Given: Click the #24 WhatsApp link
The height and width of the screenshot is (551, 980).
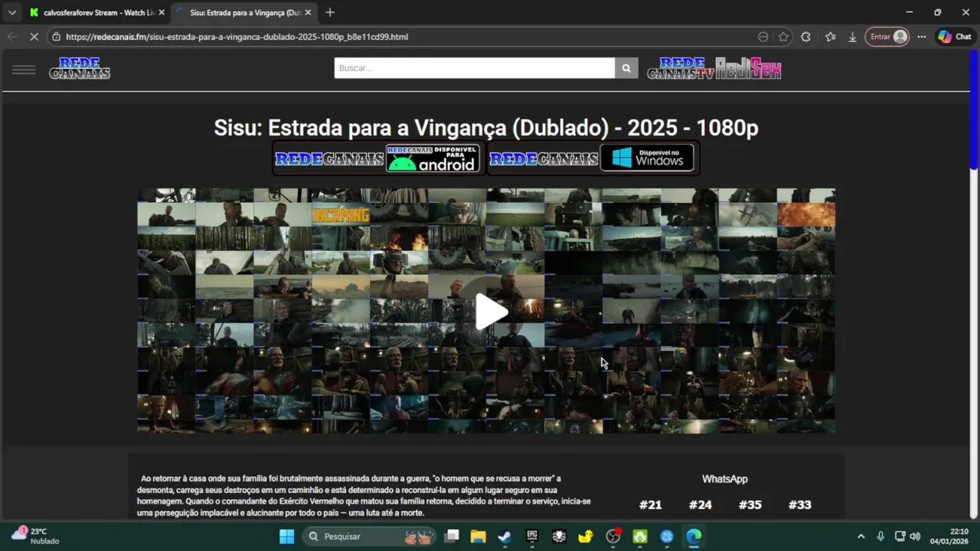Looking at the screenshot, I should tap(700, 504).
